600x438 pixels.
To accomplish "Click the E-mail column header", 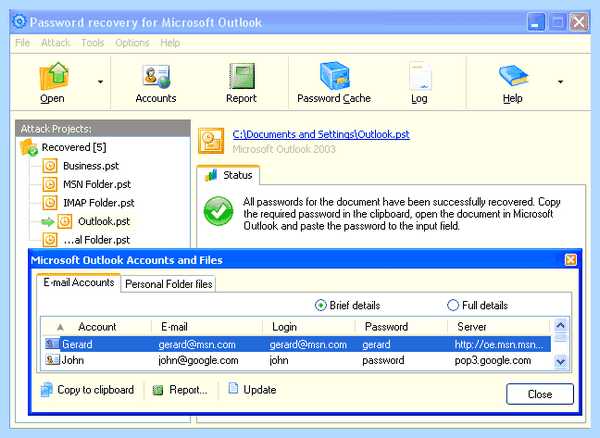I will [x=207, y=327].
